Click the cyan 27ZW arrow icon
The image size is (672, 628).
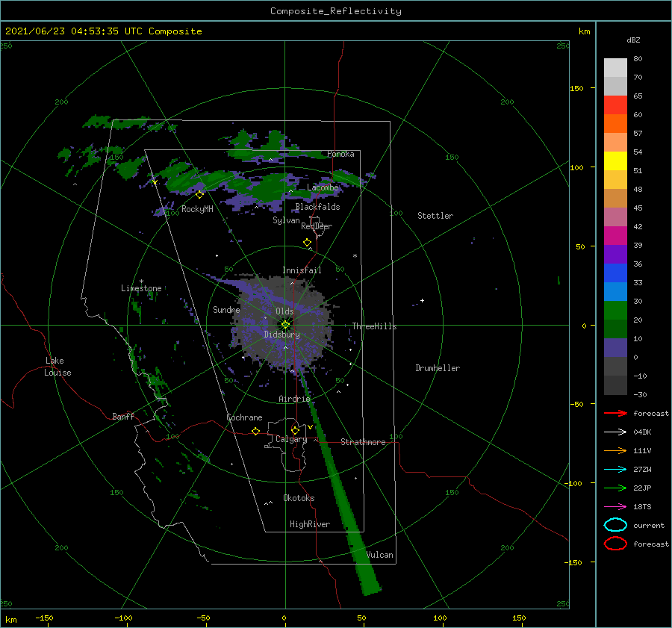[x=615, y=470]
